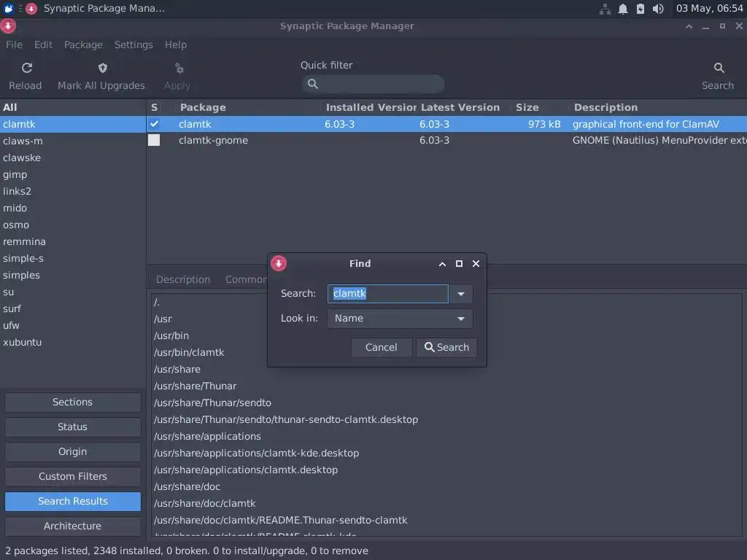Image resolution: width=747 pixels, height=560 pixels.
Task: Sort by the S status column header
Action: (x=155, y=108)
